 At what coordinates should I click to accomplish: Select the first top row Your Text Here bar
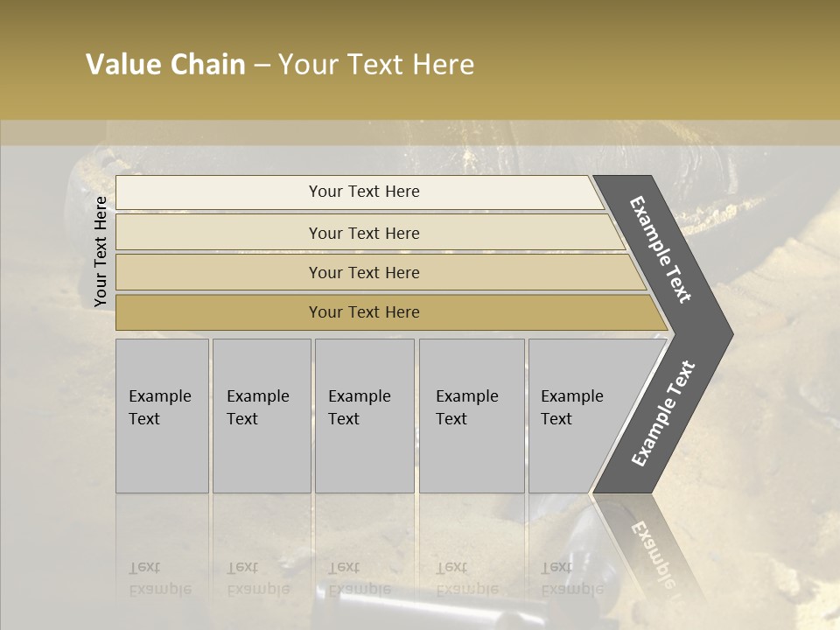click(363, 192)
